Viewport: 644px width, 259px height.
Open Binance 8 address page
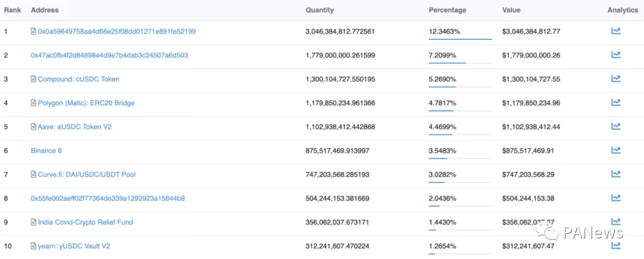click(x=46, y=150)
